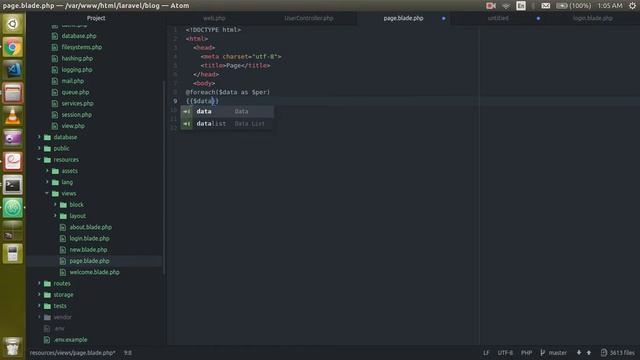Viewport: 640px width, 360px height.
Task: Open the keyboard language indicator
Action: (521, 6)
